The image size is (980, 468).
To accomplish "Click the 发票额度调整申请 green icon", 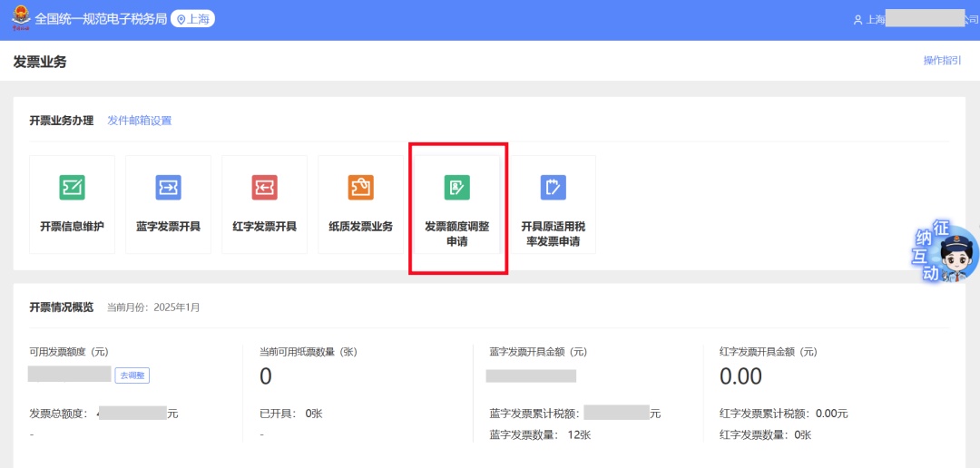I will (456, 188).
